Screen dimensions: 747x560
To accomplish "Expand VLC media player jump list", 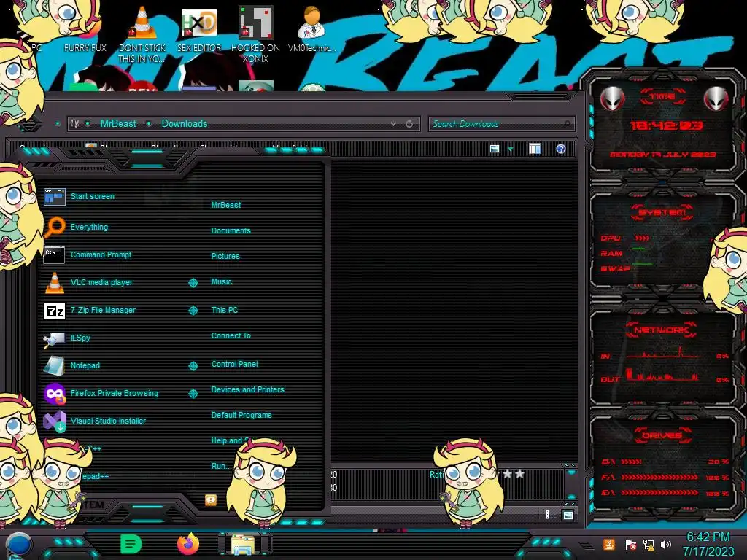I will [193, 283].
